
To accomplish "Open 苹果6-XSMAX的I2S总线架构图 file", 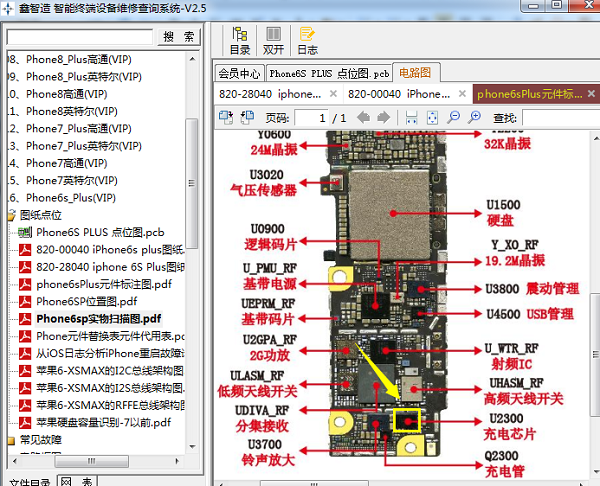I will [x=111, y=388].
